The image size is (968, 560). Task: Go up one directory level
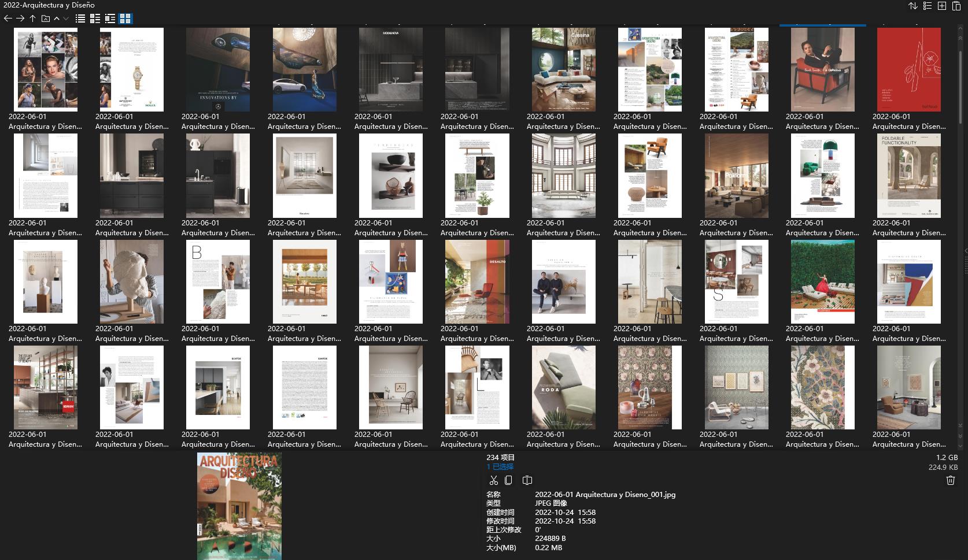pos(33,18)
